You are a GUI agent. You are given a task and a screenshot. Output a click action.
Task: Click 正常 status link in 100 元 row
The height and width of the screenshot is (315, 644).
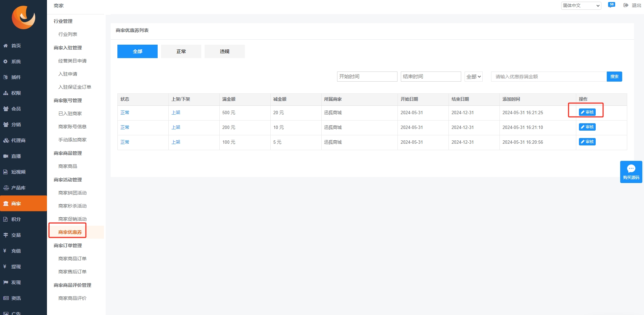(125, 142)
